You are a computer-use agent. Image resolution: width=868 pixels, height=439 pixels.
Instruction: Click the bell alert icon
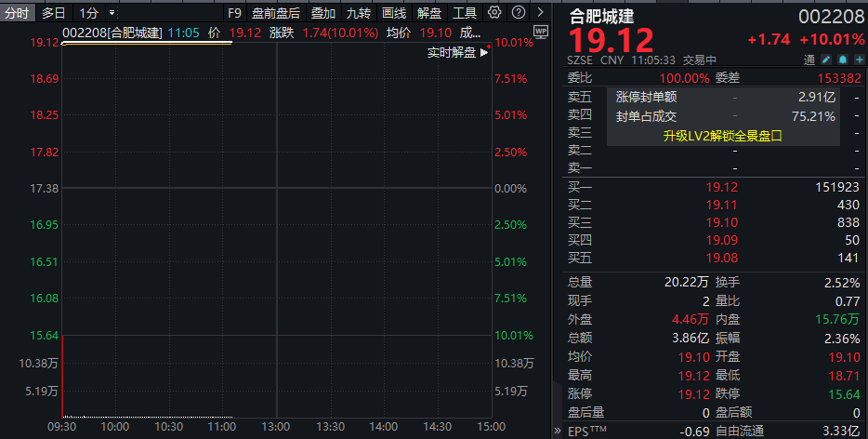click(843, 60)
